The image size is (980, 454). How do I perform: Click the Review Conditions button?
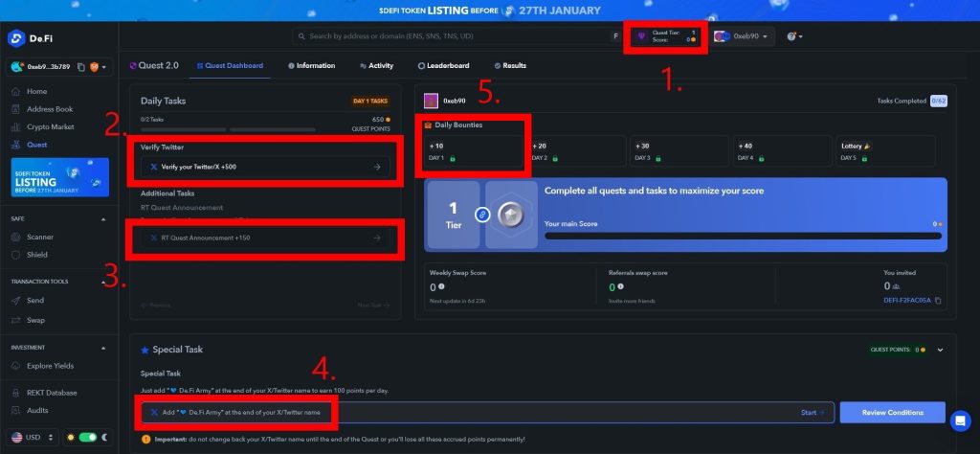[892, 412]
